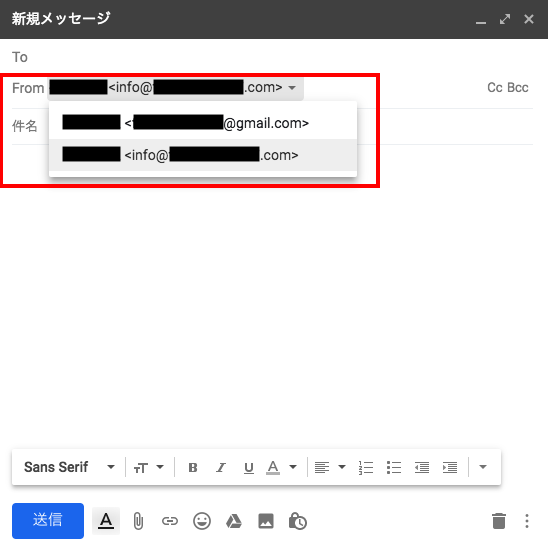The width and height of the screenshot is (548, 550).
Task: Toggle formatting options underlined A button
Action: point(106,521)
